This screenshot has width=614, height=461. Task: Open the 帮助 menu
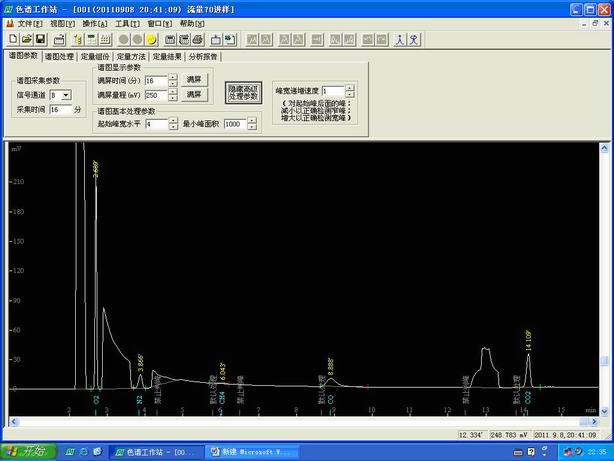click(192, 24)
